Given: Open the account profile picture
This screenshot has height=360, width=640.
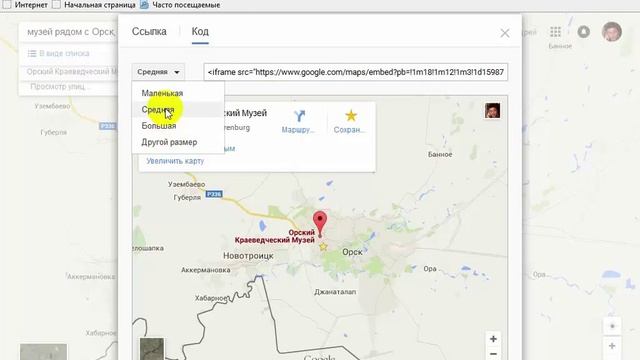Looking at the screenshot, I should 611,31.
